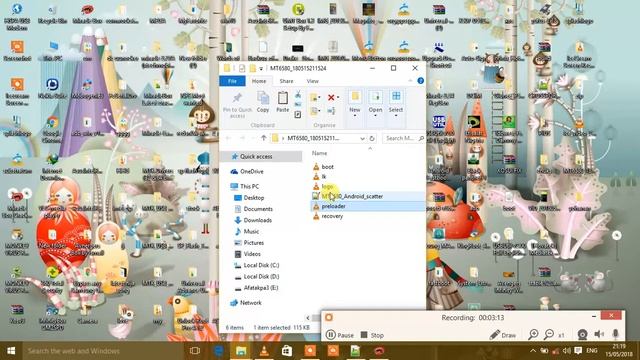The image size is (640, 360).
Task: Click the Up one level arrow
Action: pyautogui.click(x=264, y=138)
